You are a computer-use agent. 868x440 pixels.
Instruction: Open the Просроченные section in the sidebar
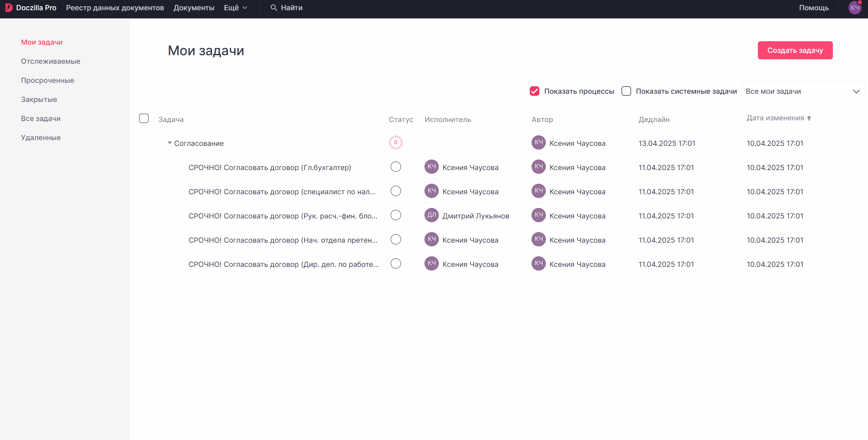[x=47, y=80]
